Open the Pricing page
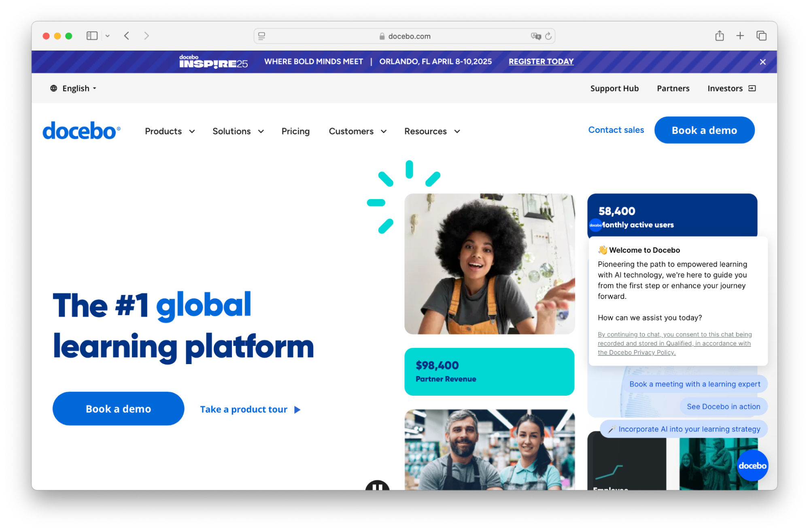This screenshot has width=809, height=532. 295,131
